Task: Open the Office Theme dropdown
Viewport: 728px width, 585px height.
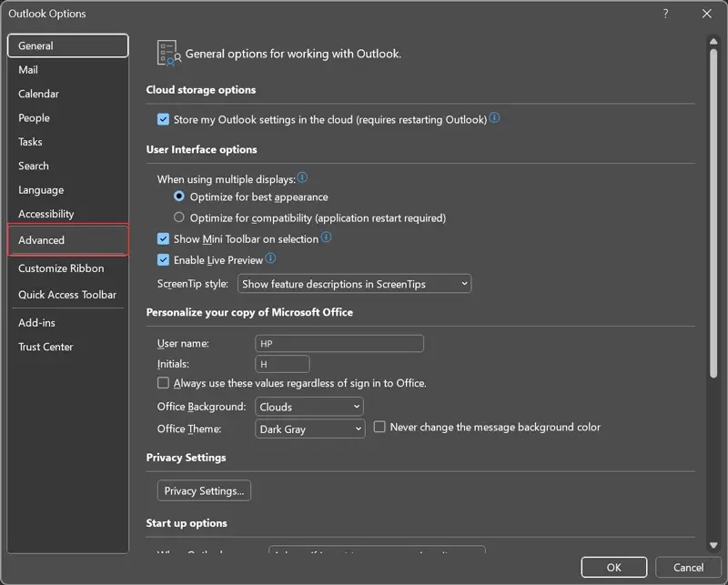Action: (x=309, y=429)
